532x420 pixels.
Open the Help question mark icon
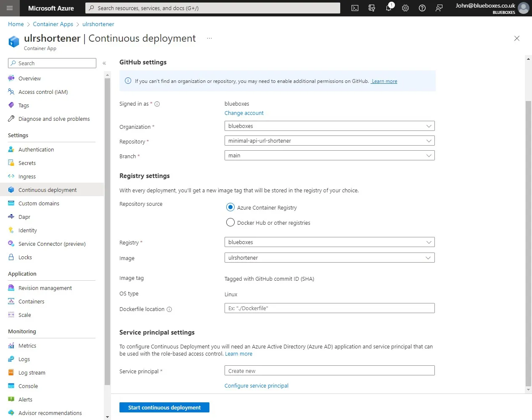422,8
